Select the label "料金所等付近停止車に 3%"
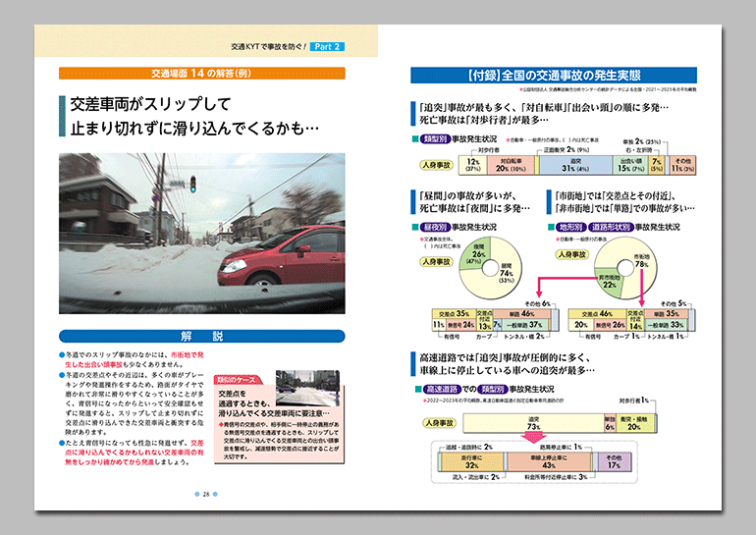The width and height of the screenshot is (756, 535). tap(556, 477)
